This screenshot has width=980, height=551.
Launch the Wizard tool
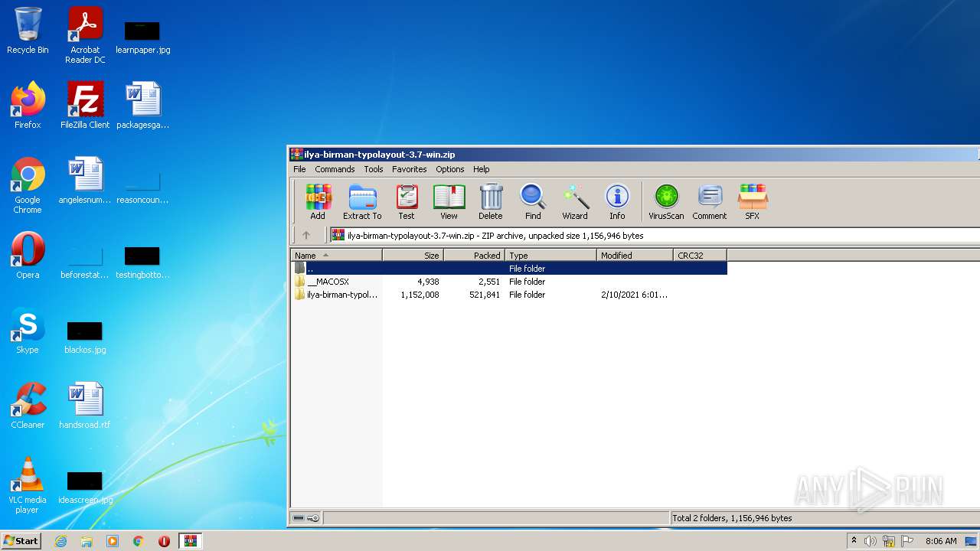click(575, 202)
